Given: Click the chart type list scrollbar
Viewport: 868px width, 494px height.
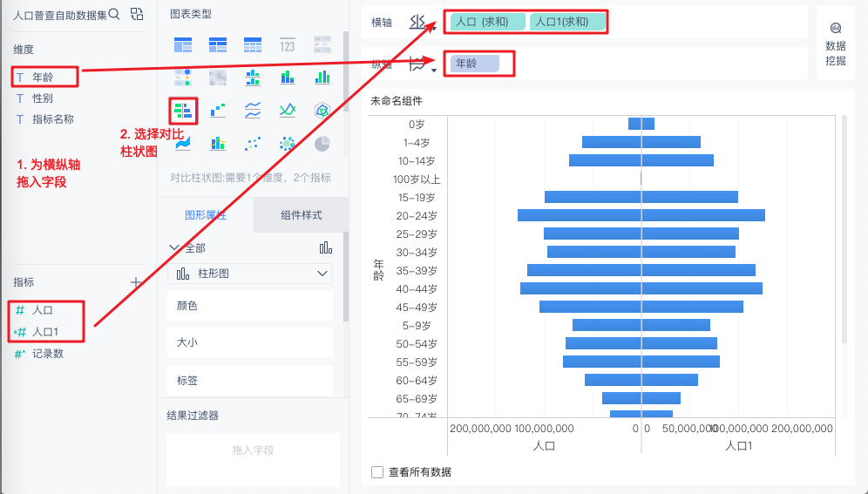Looking at the screenshot, I should click(346, 72).
